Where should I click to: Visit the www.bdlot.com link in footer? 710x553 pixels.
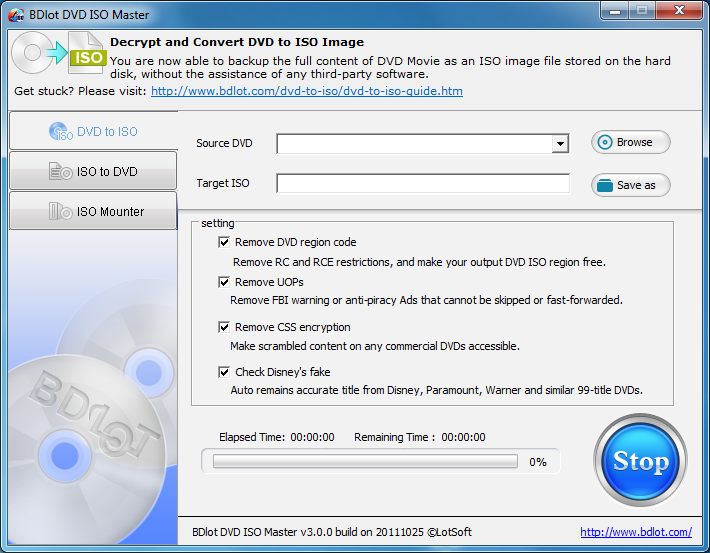click(x=636, y=532)
